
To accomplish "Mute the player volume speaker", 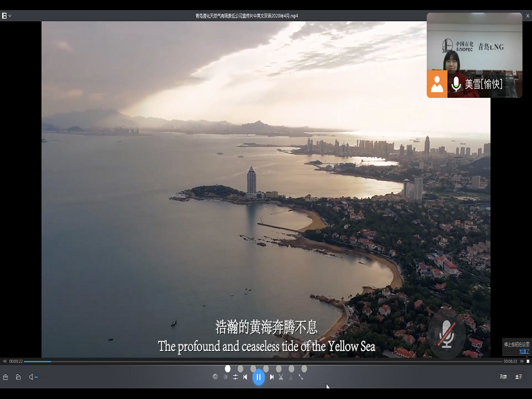I will [31, 377].
